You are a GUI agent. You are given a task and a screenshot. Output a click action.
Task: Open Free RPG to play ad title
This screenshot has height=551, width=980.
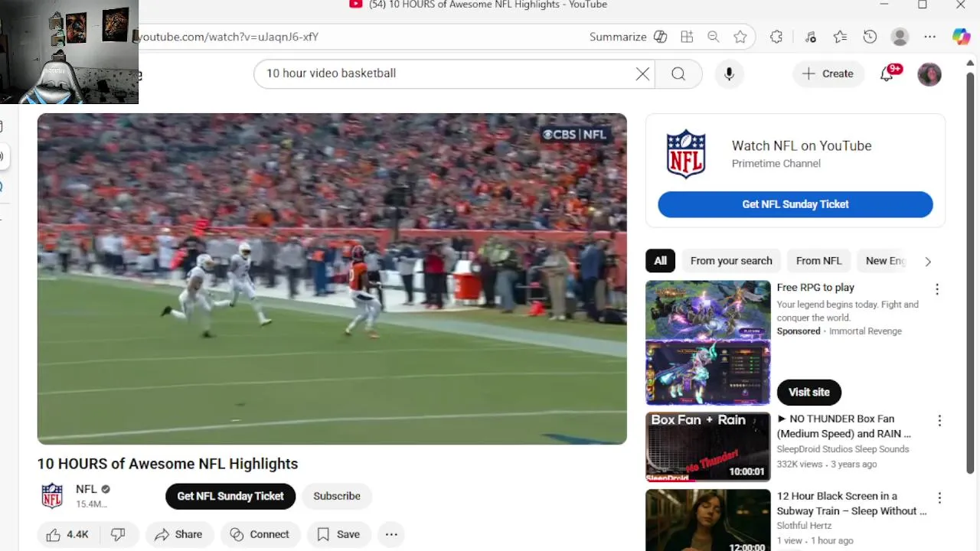coord(815,288)
